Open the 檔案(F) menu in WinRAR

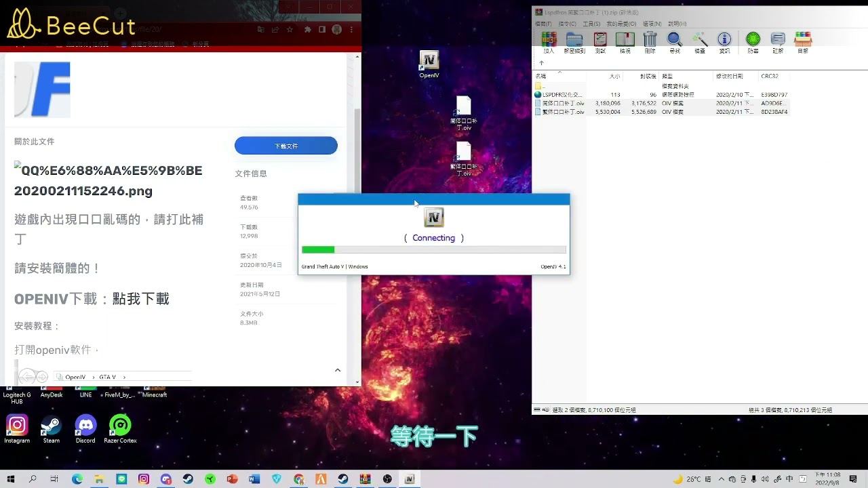click(544, 24)
